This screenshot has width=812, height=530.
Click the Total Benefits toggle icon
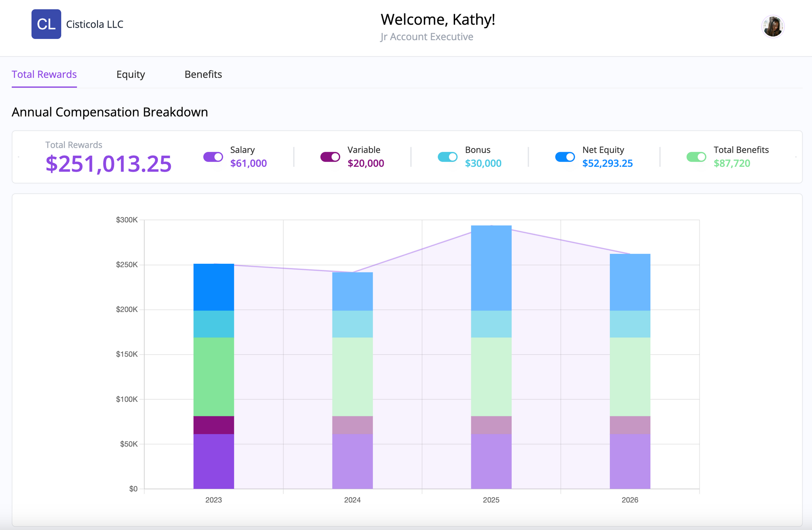(x=697, y=157)
